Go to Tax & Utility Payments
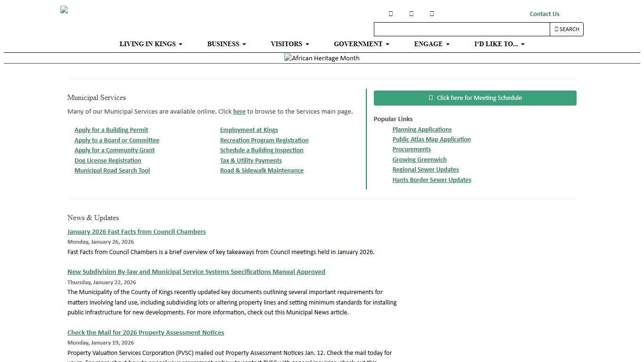This screenshot has height=362, width=644. coord(251,161)
